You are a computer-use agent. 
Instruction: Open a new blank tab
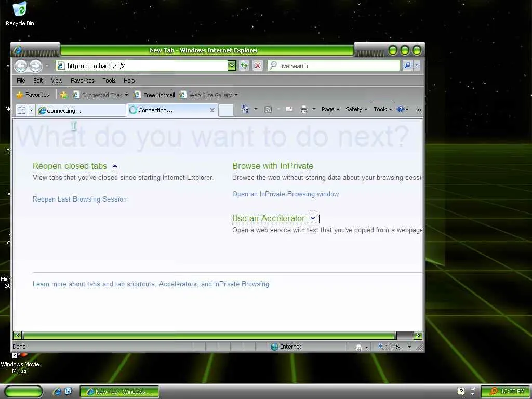(x=226, y=111)
